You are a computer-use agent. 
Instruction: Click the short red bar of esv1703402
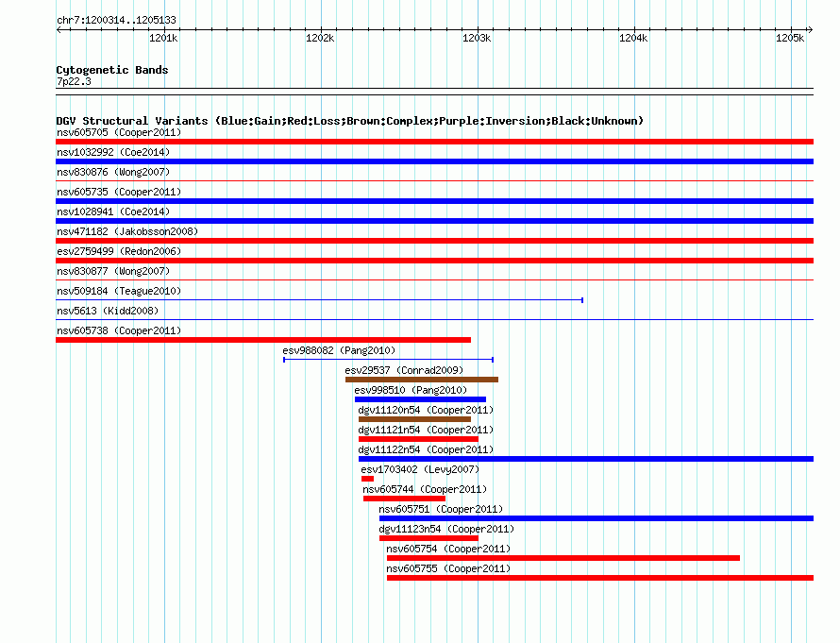pos(367,479)
